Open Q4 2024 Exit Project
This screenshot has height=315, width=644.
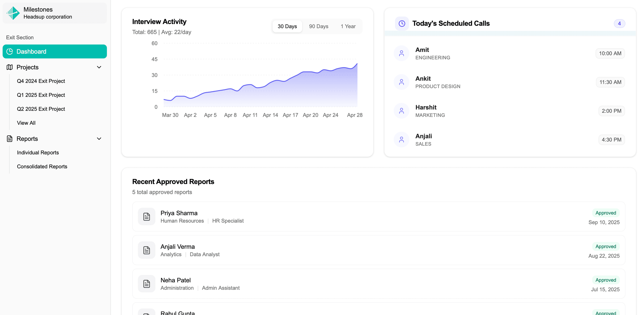[41, 81]
